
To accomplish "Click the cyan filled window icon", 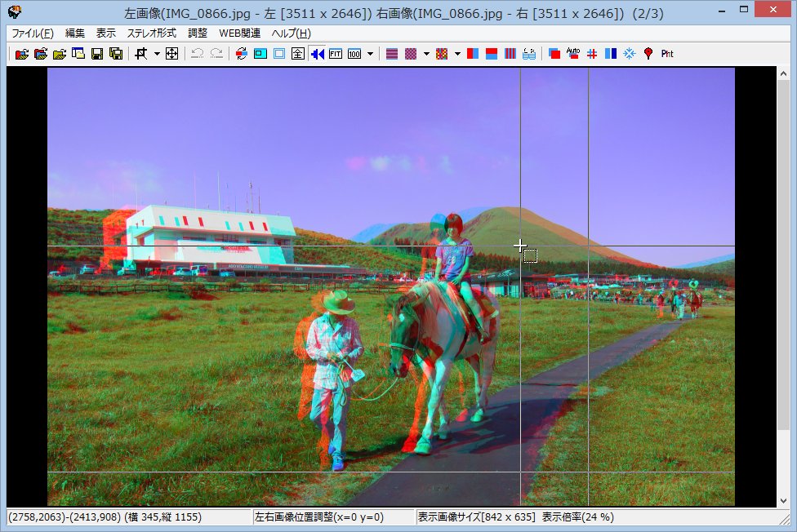I will coord(260,54).
